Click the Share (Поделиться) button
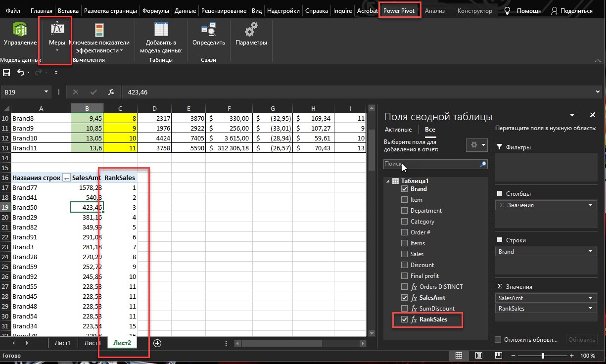606x364 pixels. pyautogui.click(x=571, y=10)
